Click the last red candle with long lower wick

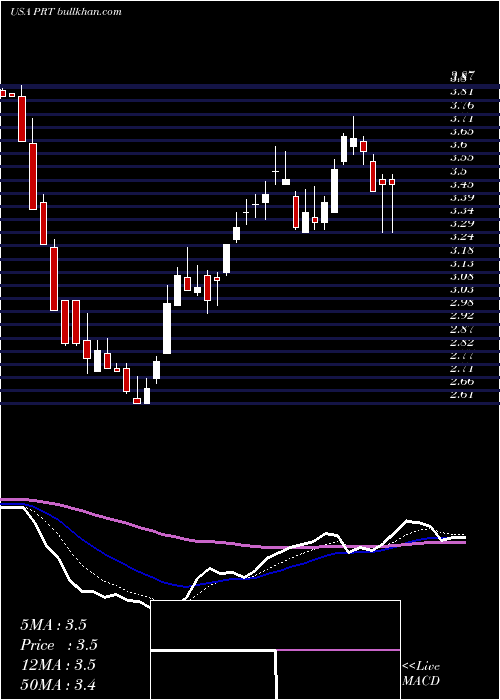tap(392, 182)
